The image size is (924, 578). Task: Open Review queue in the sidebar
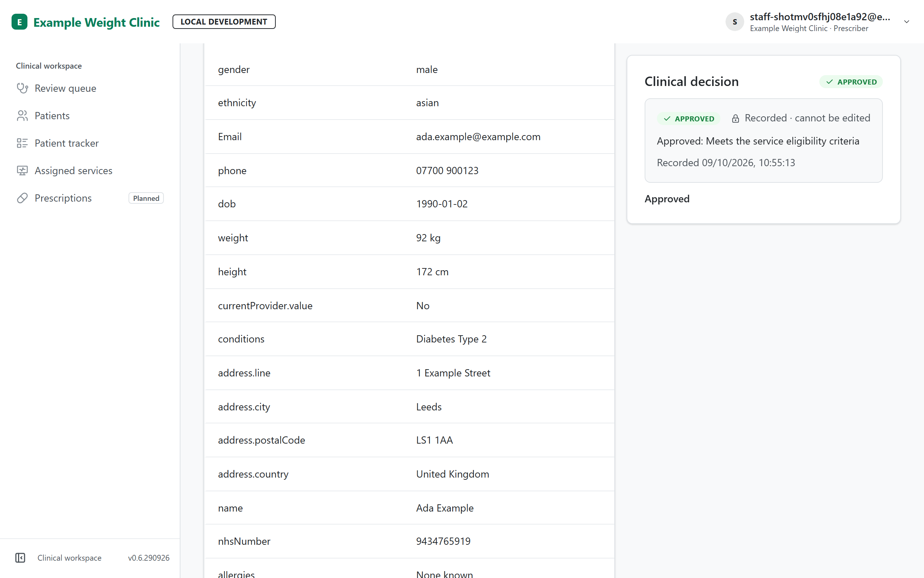tap(65, 88)
